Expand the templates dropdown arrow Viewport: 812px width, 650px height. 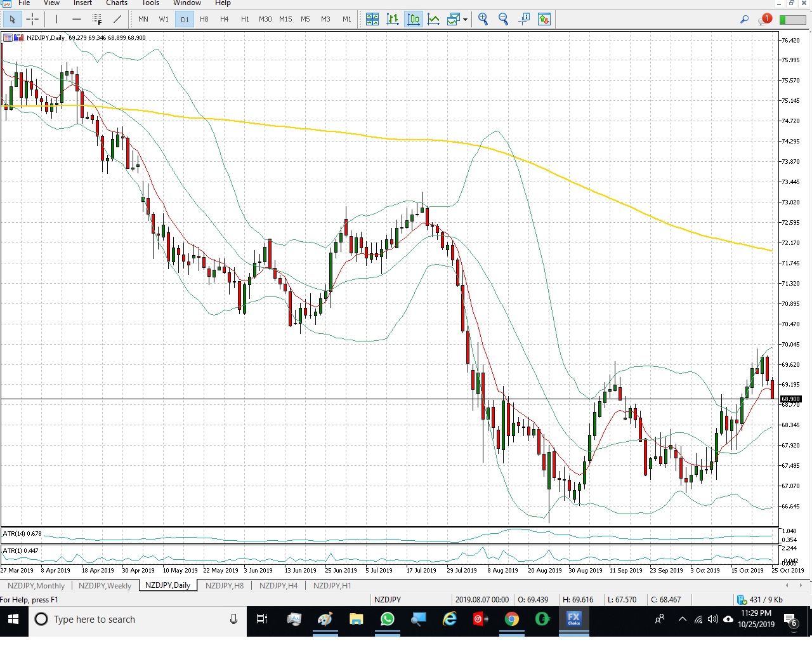[465, 19]
